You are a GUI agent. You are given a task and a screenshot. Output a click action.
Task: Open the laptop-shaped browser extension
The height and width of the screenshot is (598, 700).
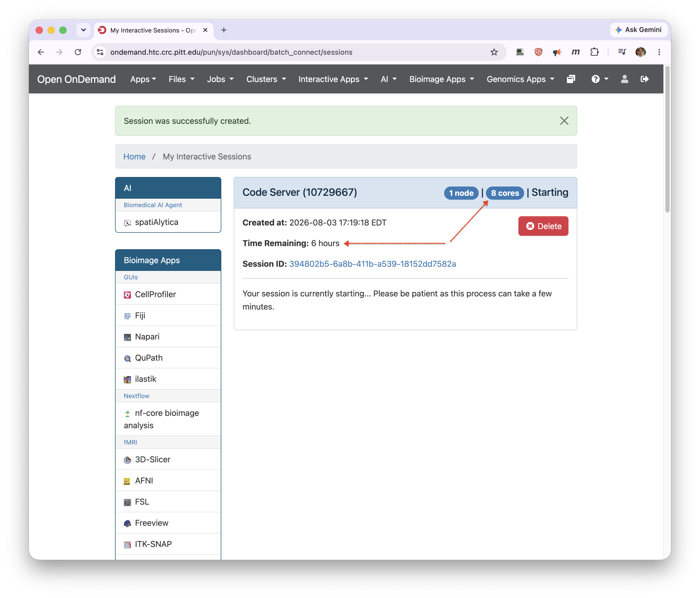click(x=520, y=52)
